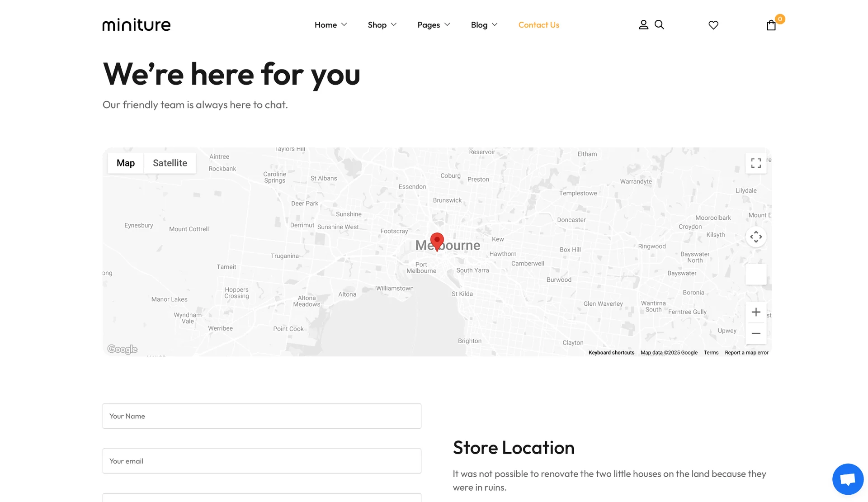Open Report a map error link
Image resolution: width=868 pixels, height=502 pixels.
click(x=746, y=353)
